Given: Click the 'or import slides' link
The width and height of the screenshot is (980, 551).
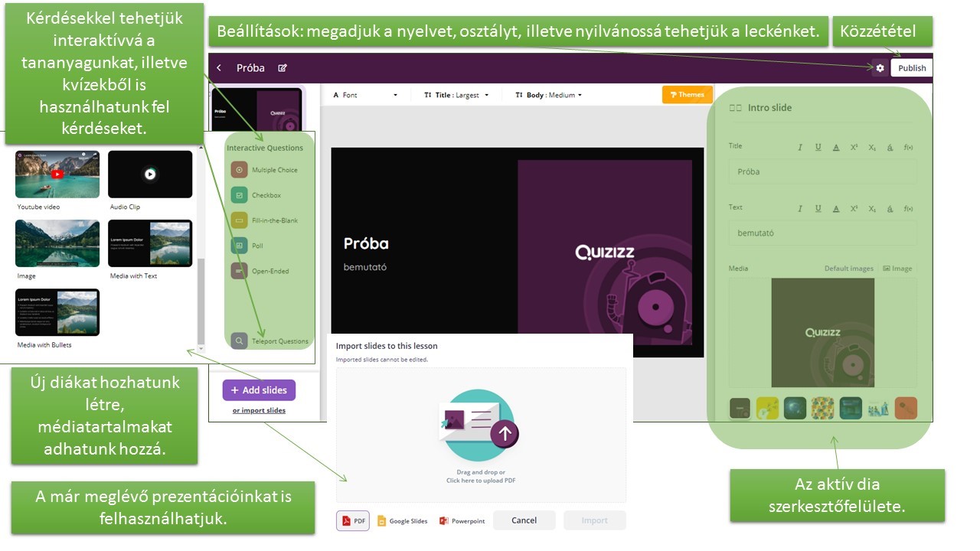Looking at the screenshot, I should point(259,410).
